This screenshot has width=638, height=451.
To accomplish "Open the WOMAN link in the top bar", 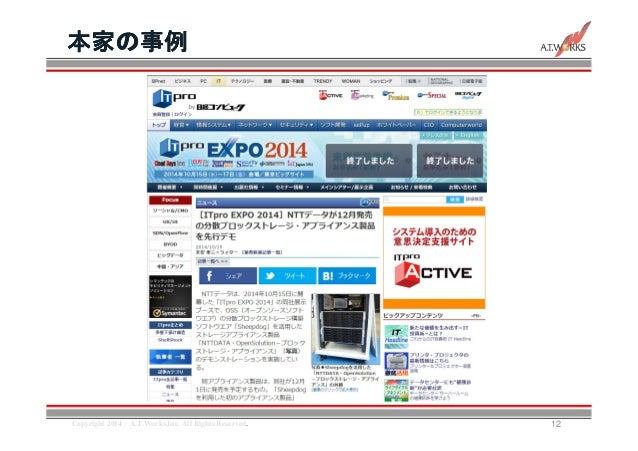I will click(x=351, y=81).
